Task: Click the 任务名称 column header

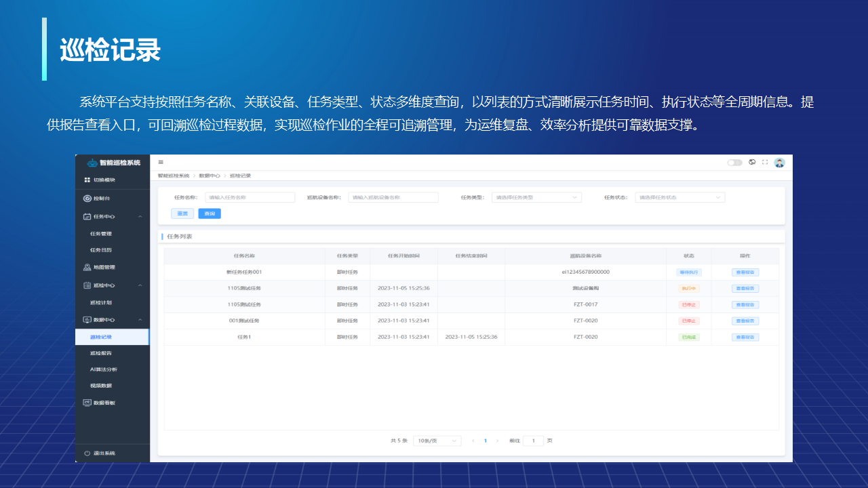Action: pos(244,256)
